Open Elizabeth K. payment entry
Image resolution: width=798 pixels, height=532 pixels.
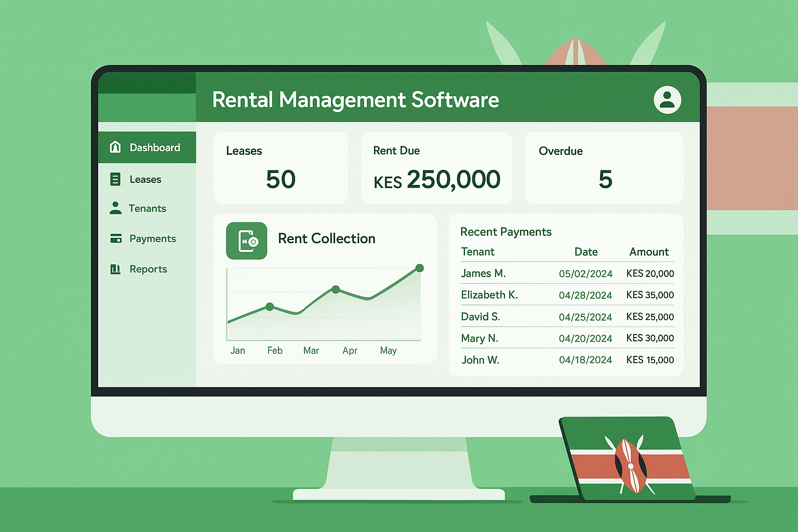pos(566,295)
